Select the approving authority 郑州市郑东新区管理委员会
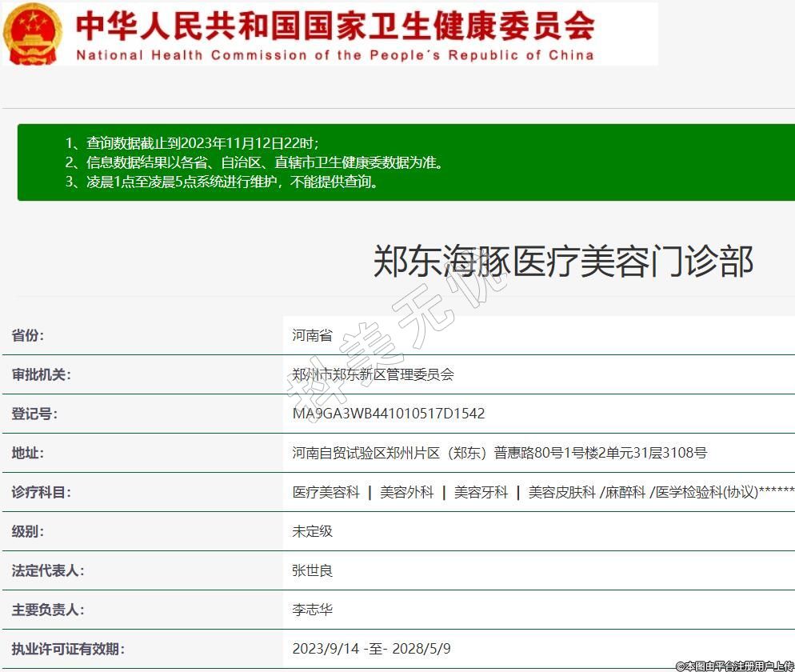795x672 pixels. 373,374
